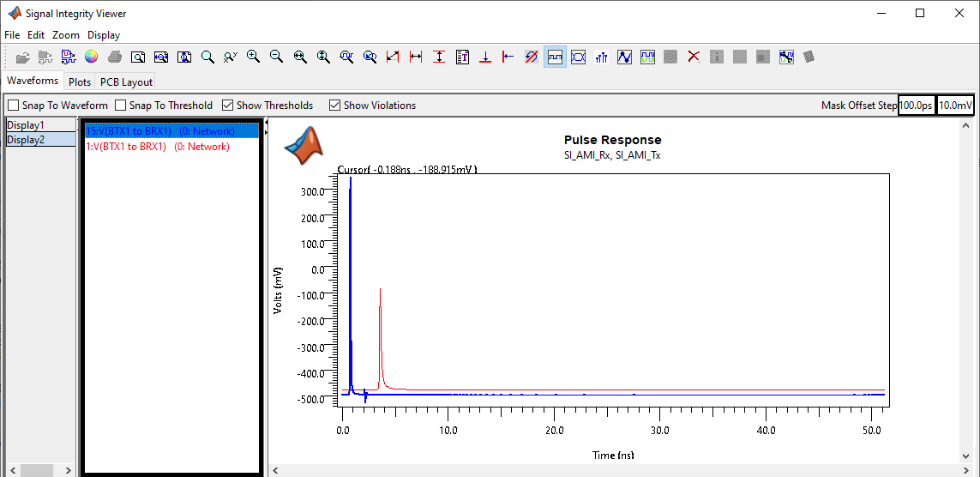This screenshot has height=477, width=980.
Task: Select the vertical measurement tool icon
Action: (x=439, y=57)
